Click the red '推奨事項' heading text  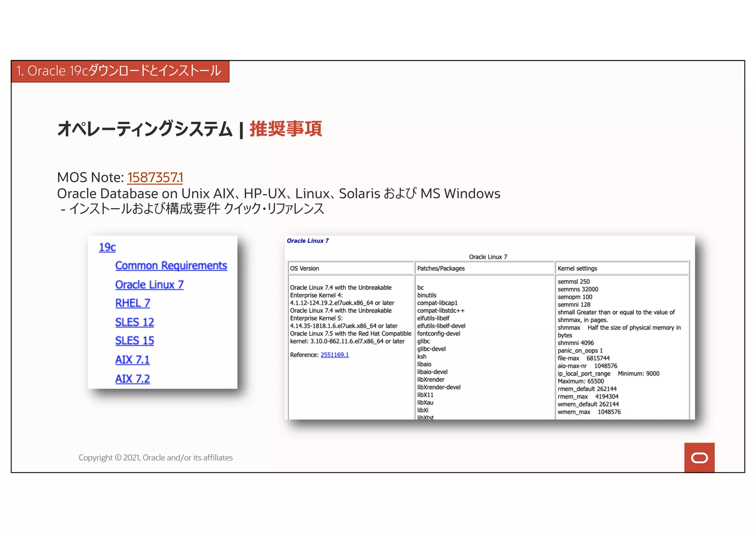coord(286,129)
